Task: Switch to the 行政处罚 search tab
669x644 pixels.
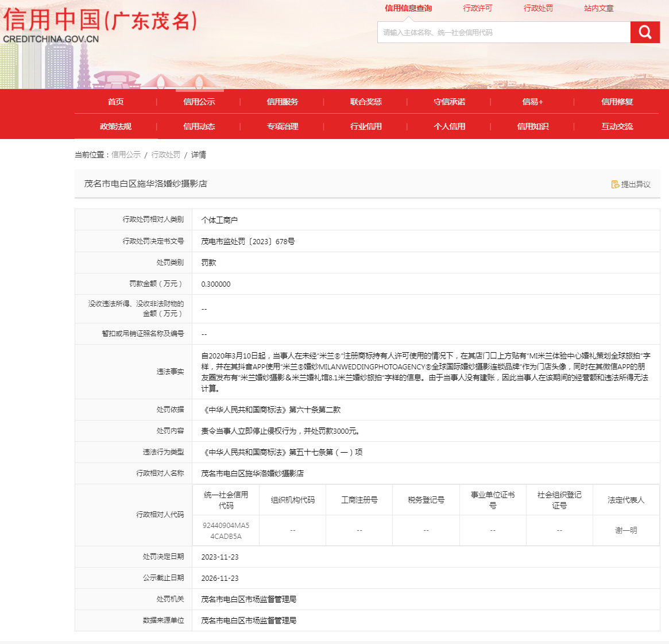Action: click(538, 9)
